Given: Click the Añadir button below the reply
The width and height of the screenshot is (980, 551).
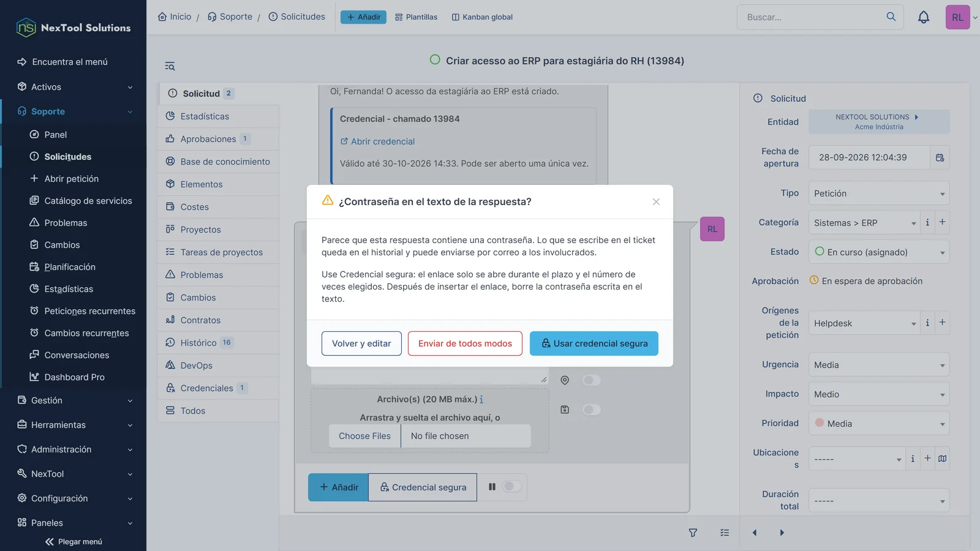Looking at the screenshot, I should click(x=338, y=487).
